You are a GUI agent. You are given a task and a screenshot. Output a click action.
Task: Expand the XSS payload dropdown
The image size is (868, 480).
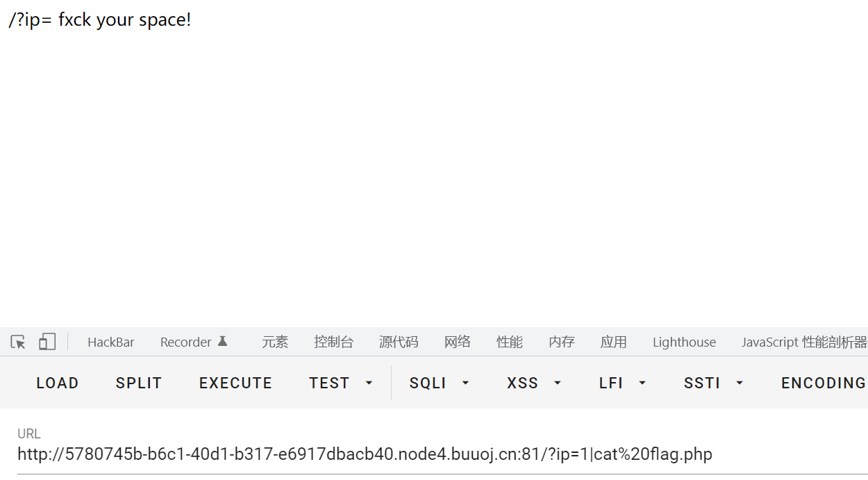click(533, 383)
